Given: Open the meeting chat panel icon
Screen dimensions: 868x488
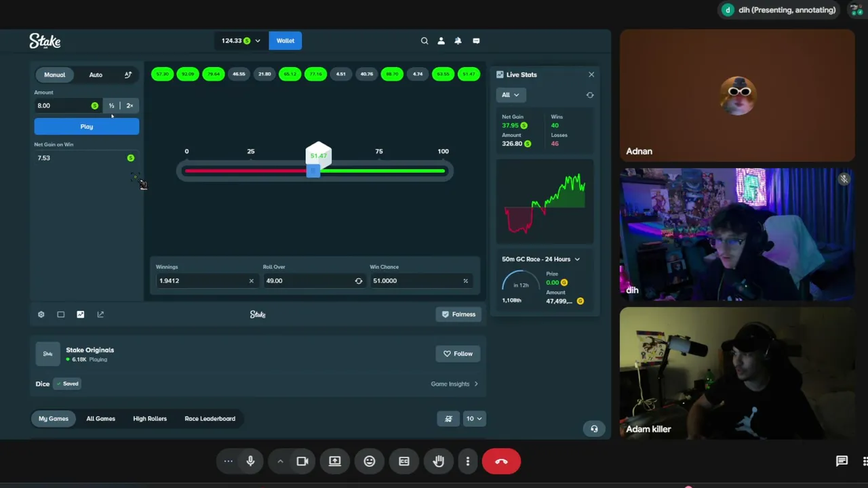Looking at the screenshot, I should [x=842, y=462].
